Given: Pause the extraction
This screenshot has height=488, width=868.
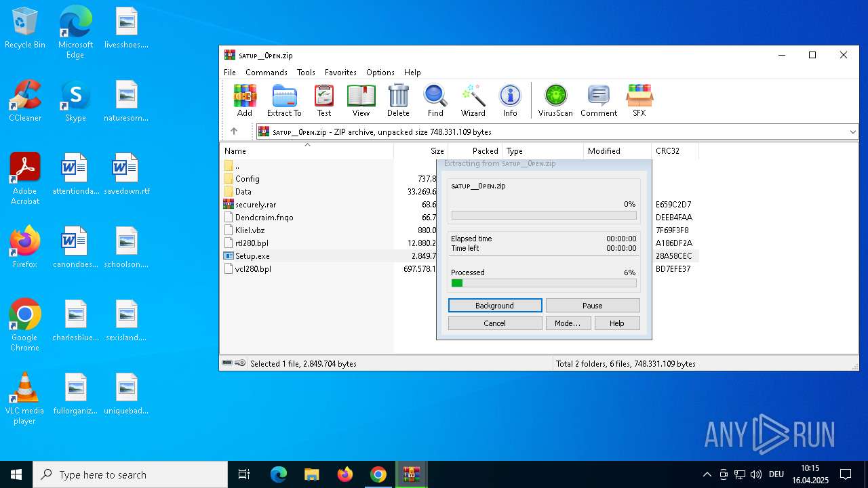Looking at the screenshot, I should [x=593, y=306].
